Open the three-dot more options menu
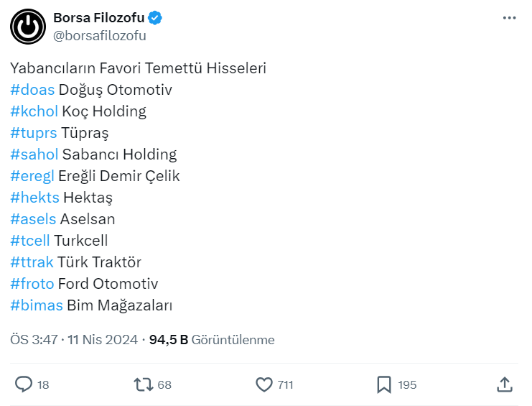 click(509, 18)
